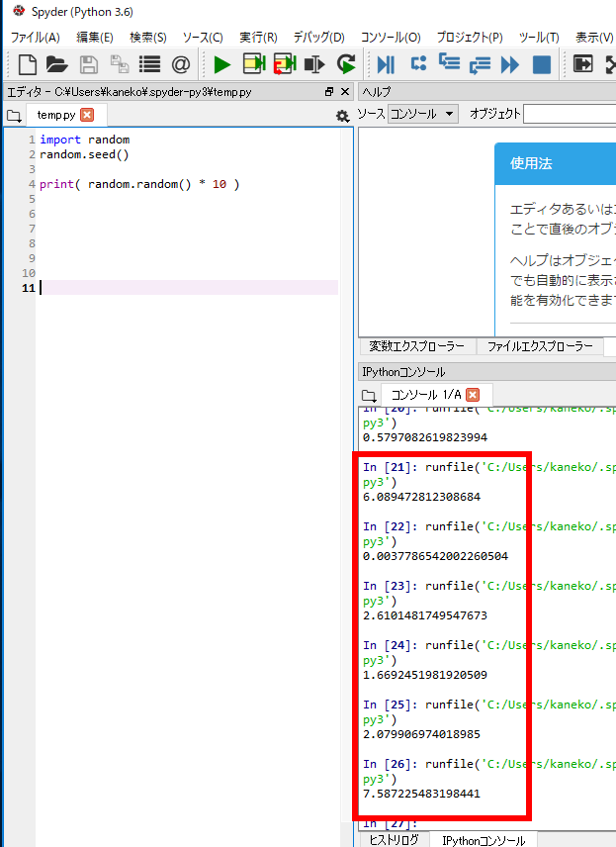Viewport: 616px width, 847px height.
Task: Click console output 2.079906974018985
Action: [421, 734]
